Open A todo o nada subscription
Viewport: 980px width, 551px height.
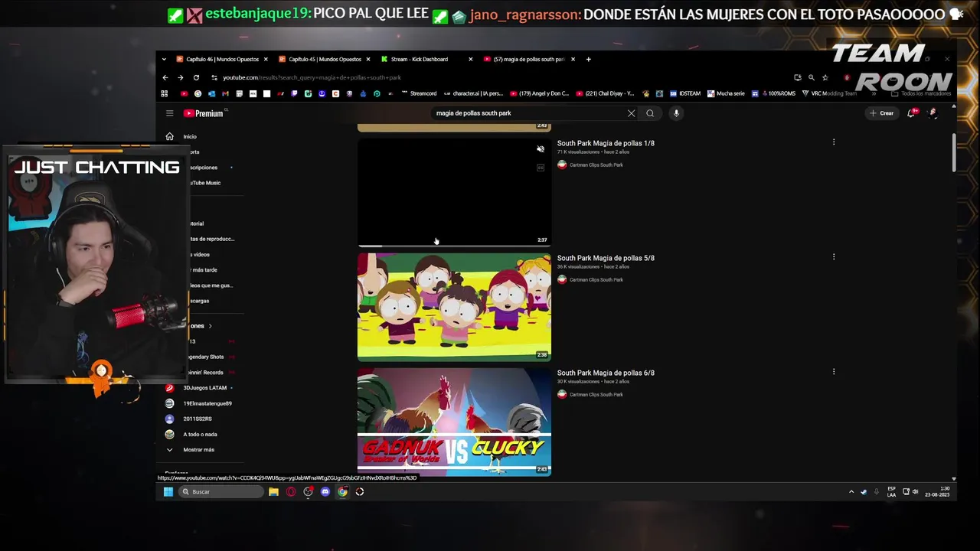(x=201, y=434)
